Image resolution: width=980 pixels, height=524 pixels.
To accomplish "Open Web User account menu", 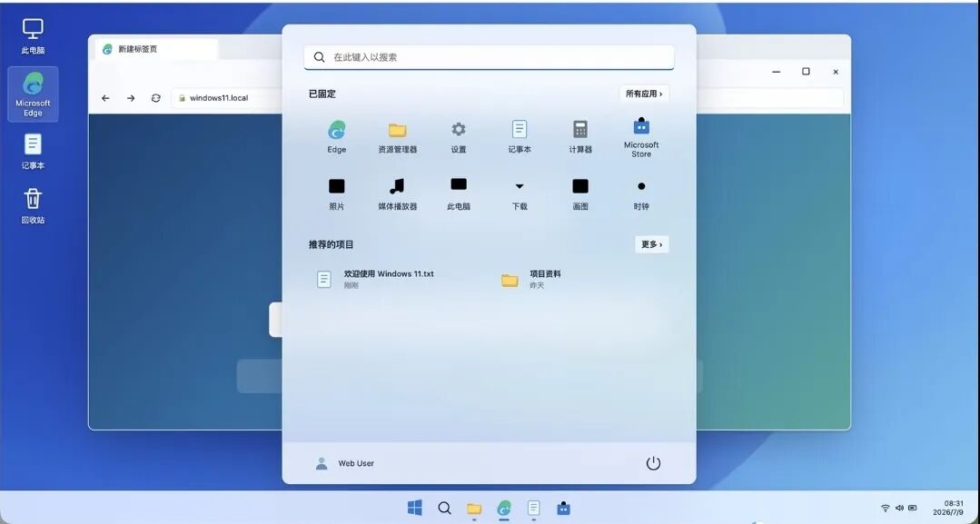I will pos(344,463).
